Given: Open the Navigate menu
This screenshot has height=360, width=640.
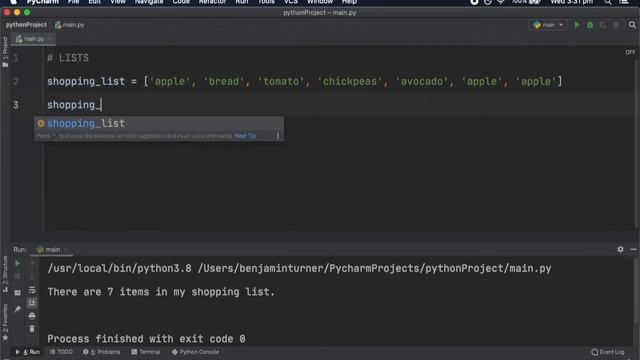Looking at the screenshot, I should pos(149,2).
